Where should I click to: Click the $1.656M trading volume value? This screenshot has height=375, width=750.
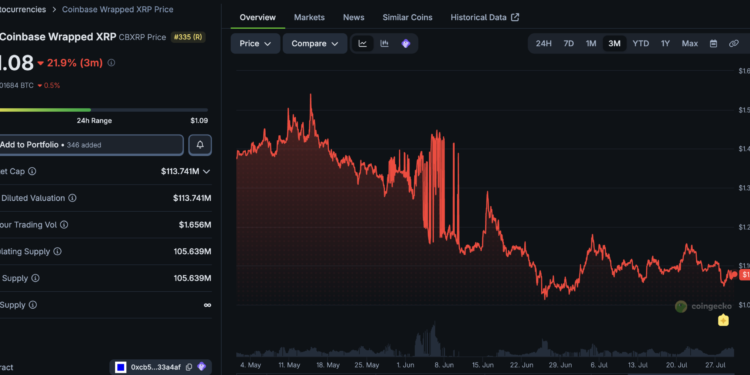195,225
